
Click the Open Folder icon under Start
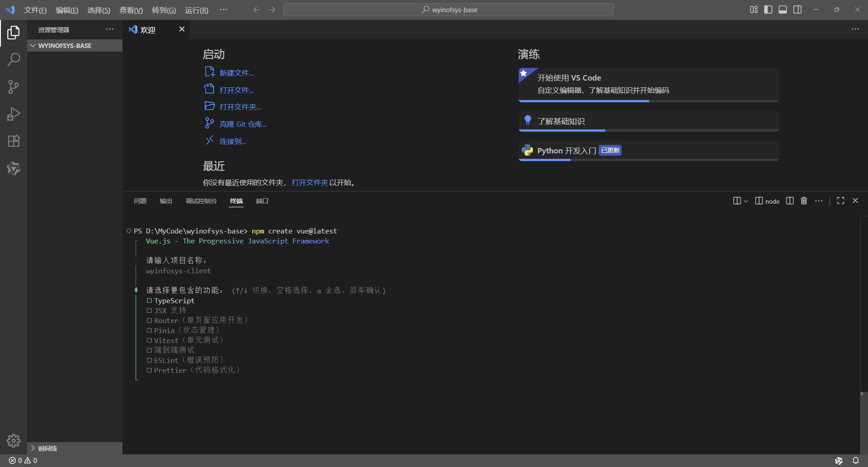209,106
